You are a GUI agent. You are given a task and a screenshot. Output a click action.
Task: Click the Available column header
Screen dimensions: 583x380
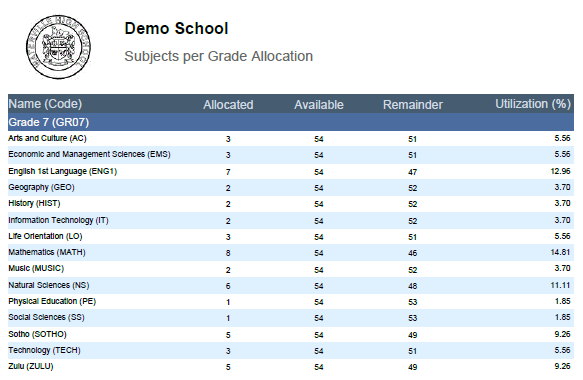[319, 104]
